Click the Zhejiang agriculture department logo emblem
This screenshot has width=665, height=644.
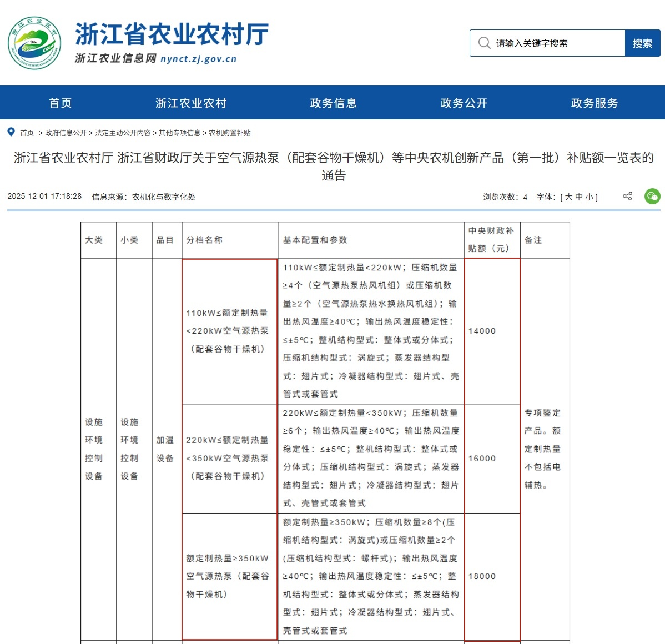coord(34,43)
